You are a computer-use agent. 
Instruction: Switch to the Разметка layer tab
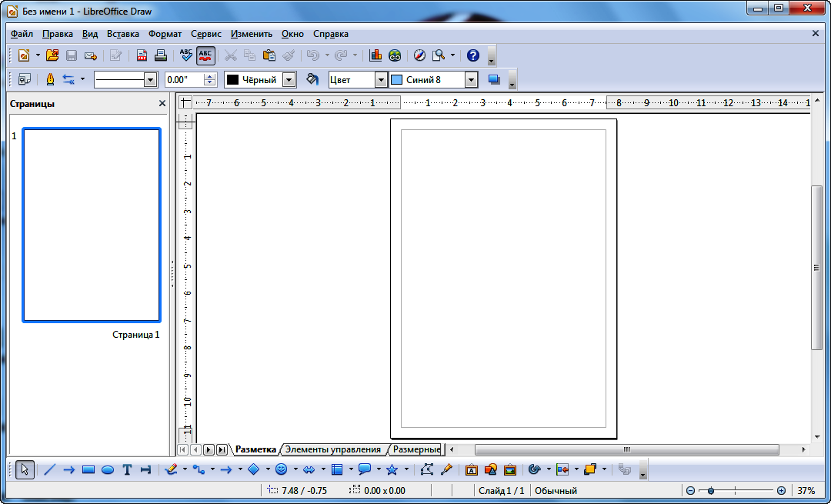(x=255, y=449)
